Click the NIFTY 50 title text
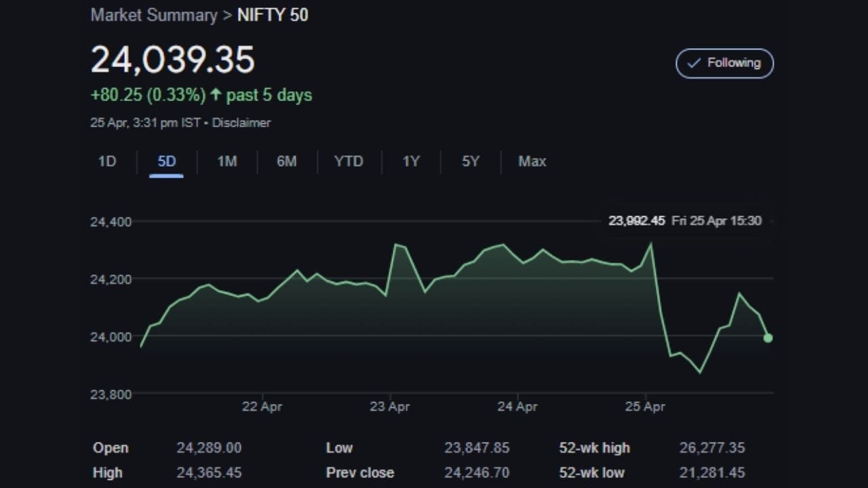Screen dimensions: 868x488 [x=273, y=15]
